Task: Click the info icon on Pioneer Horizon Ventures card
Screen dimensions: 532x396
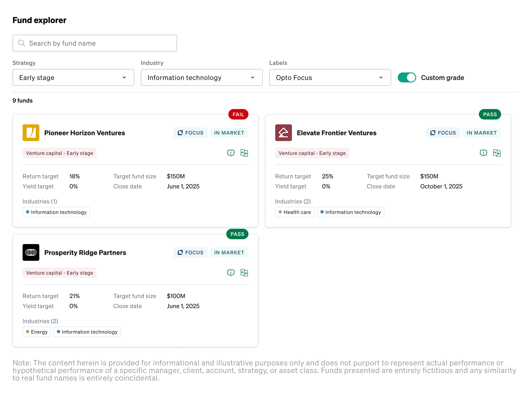Action: tap(231, 153)
